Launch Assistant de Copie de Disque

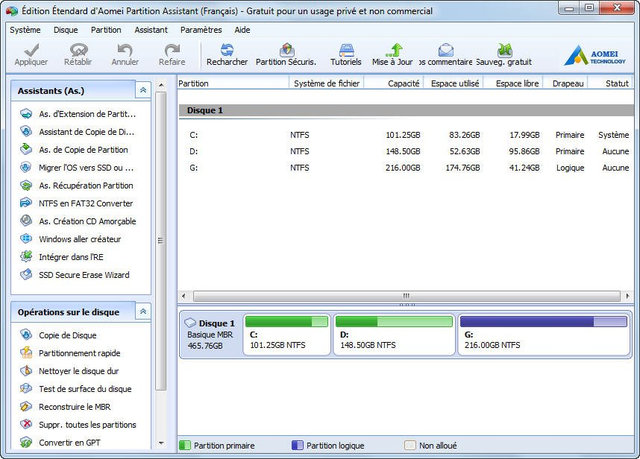(77, 132)
